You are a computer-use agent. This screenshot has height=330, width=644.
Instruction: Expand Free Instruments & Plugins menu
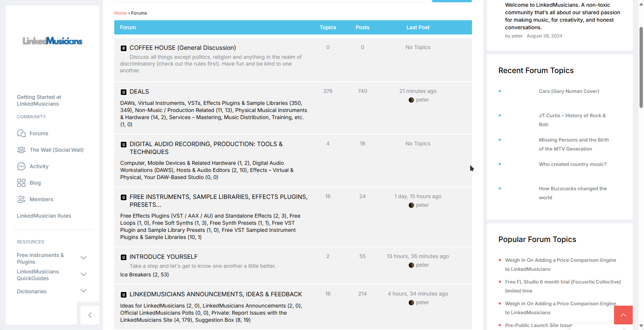[84, 258]
